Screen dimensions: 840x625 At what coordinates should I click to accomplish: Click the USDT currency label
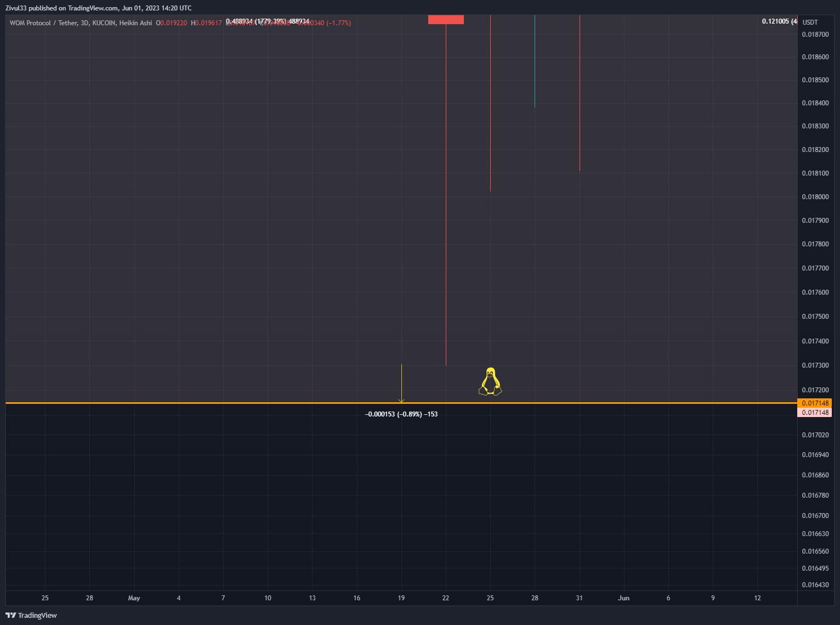click(810, 22)
